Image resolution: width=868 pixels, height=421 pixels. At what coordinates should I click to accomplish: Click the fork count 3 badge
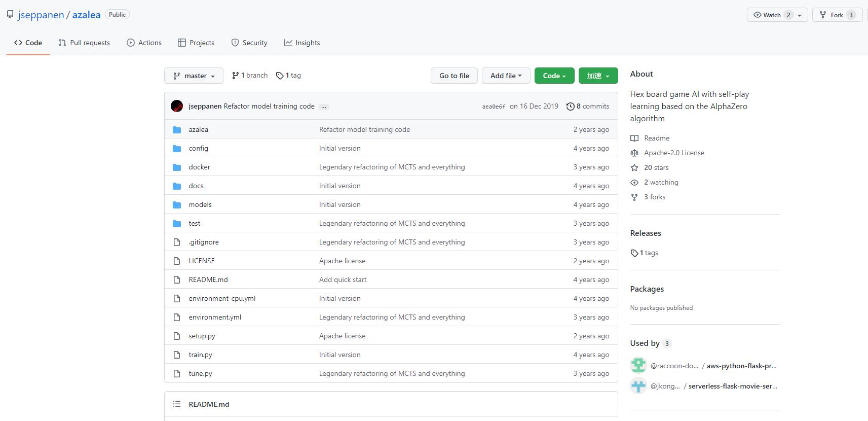pyautogui.click(x=851, y=15)
